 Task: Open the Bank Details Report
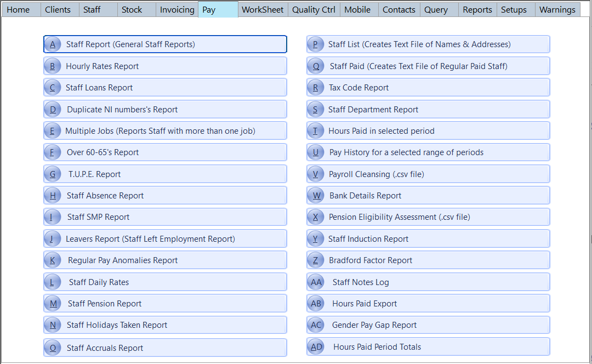[x=428, y=195]
